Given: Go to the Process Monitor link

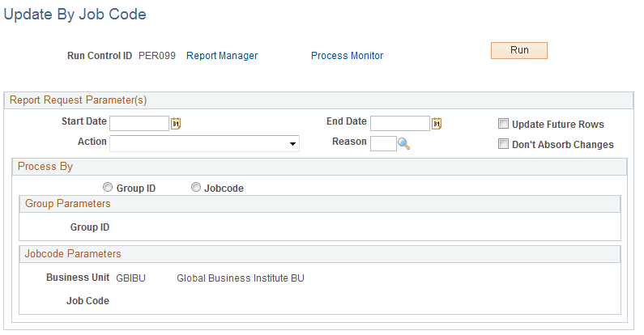Looking at the screenshot, I should (x=347, y=56).
